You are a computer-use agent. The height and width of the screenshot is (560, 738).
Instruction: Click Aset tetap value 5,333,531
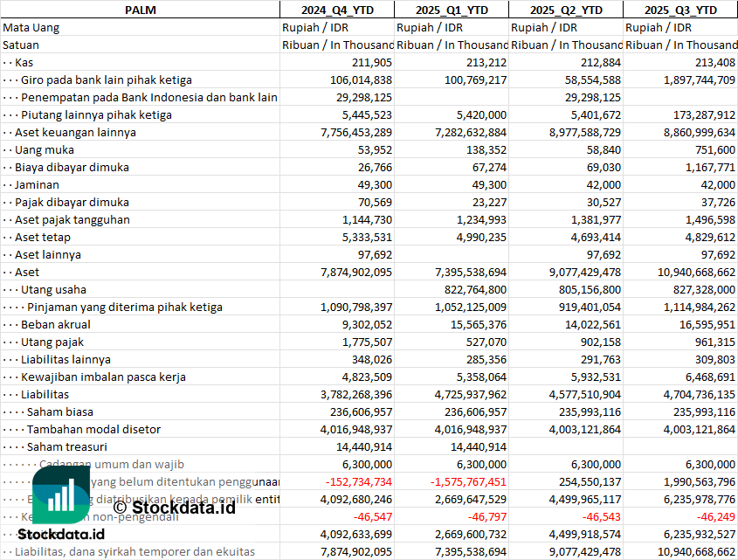(367, 237)
